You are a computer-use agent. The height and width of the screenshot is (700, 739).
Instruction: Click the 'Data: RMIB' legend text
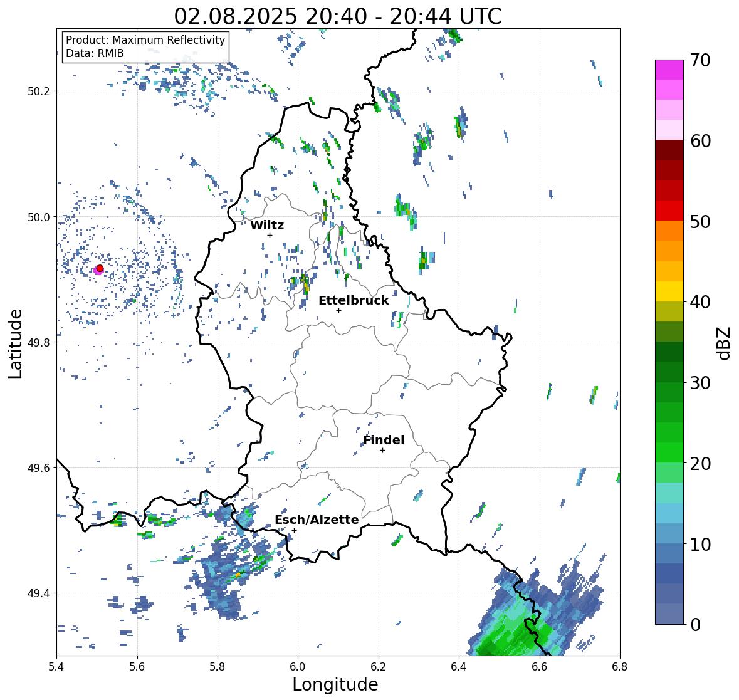tap(95, 53)
